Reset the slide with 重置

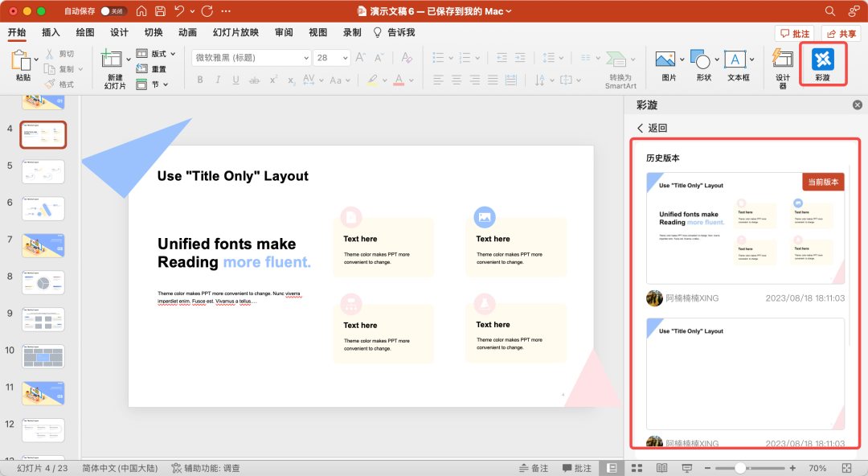pos(152,69)
